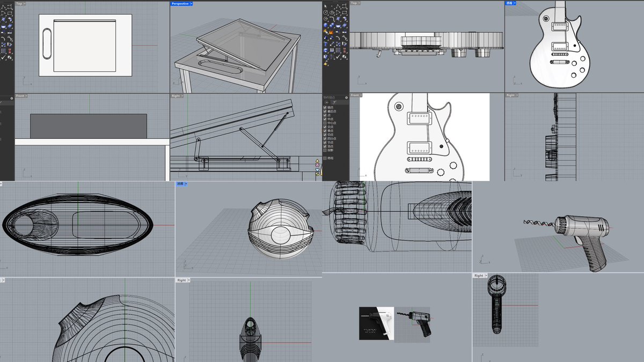Select the curve control points tool in table window toolbar
Image resolution: width=644 pixels, height=362 pixels.
point(10,7)
